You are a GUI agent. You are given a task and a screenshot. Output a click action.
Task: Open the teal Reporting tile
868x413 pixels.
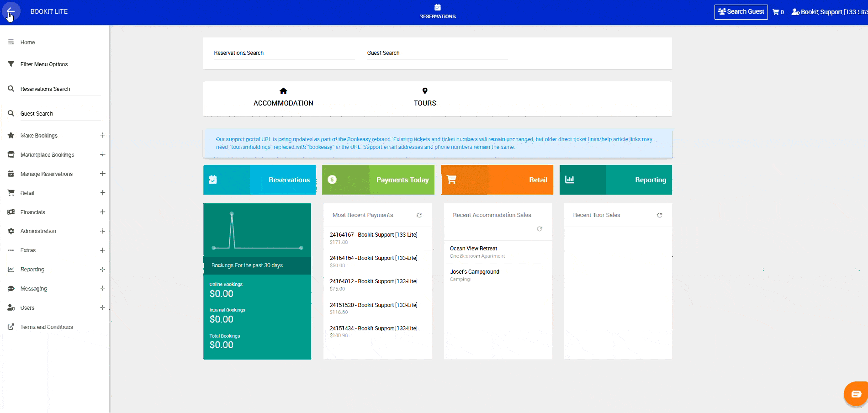click(x=616, y=180)
